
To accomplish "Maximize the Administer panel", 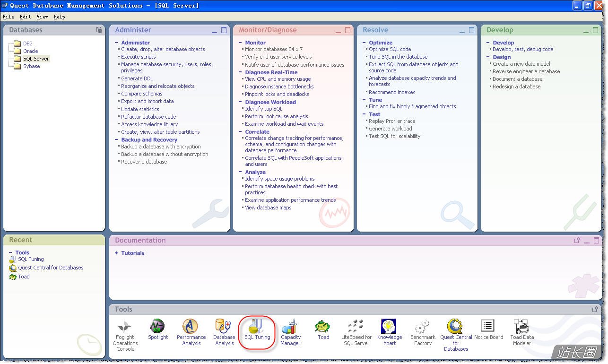I will [224, 30].
